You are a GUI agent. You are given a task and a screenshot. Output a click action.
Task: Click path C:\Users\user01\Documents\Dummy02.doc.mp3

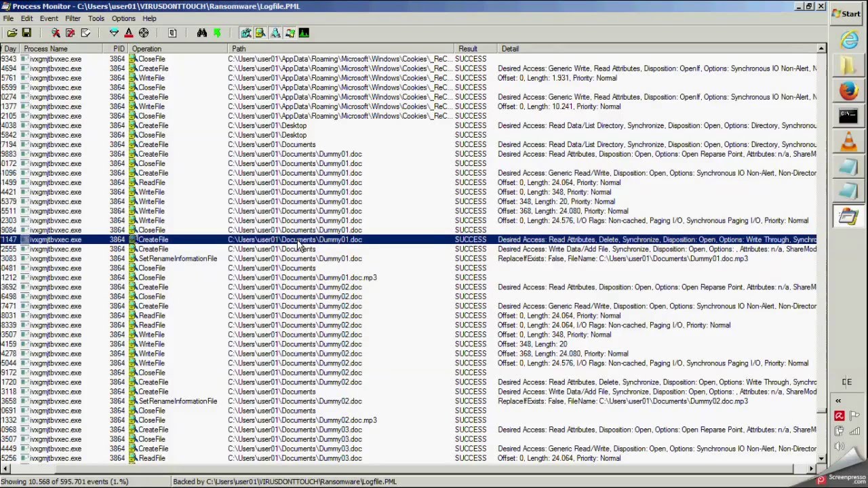coord(302,420)
